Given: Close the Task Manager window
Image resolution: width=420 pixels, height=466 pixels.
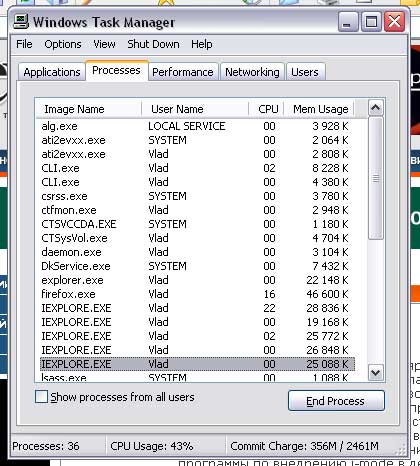Looking at the screenshot, I should click(395, 22).
